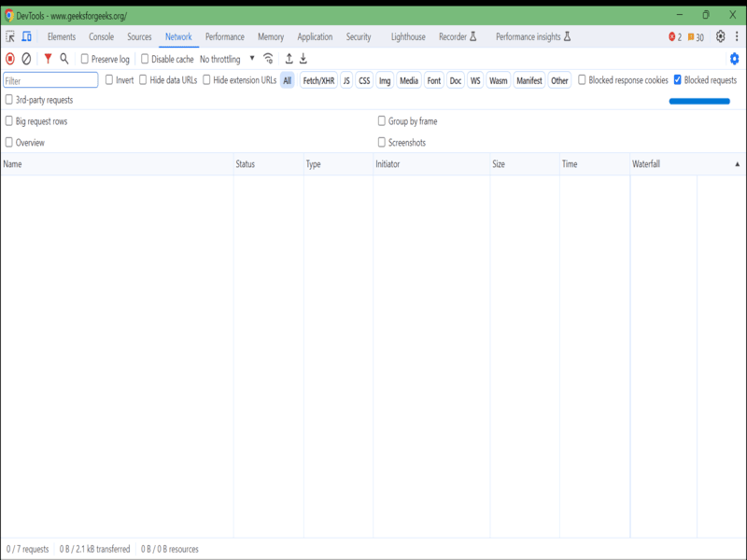Toggle the red filter funnel icon
Image resolution: width=747 pixels, height=560 pixels.
click(x=48, y=59)
